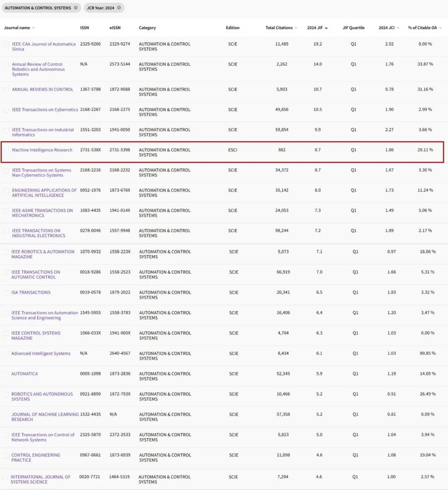
Task: Open ANNUAL REVIEWS IN CONTROL journal page
Action: pos(42,90)
